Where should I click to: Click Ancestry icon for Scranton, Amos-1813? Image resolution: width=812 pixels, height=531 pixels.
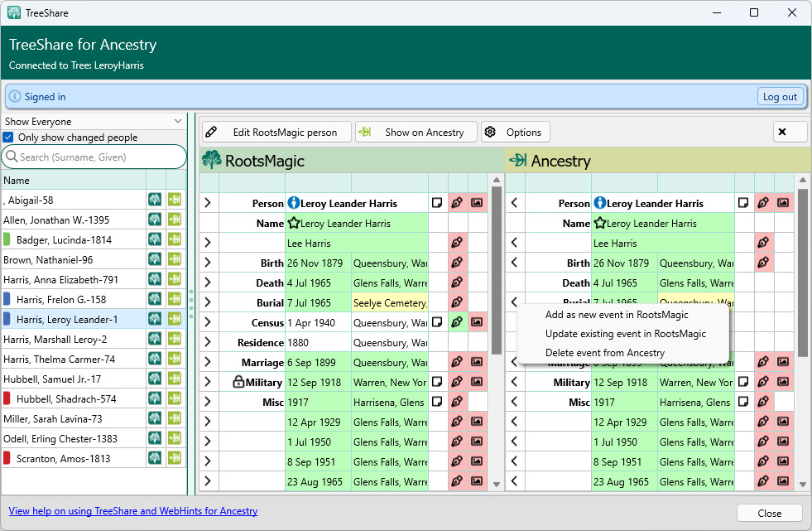pyautogui.click(x=175, y=458)
